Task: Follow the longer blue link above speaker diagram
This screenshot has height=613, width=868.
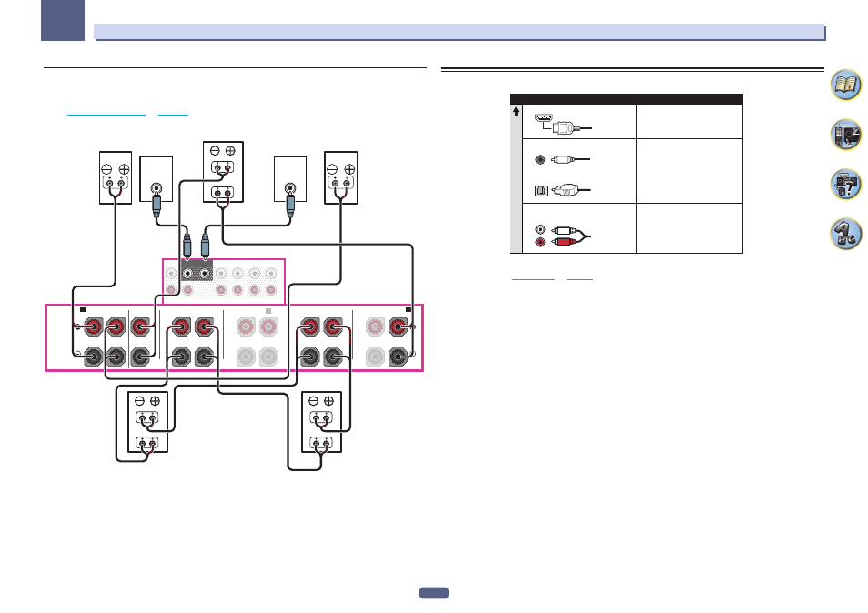Action: (x=106, y=115)
